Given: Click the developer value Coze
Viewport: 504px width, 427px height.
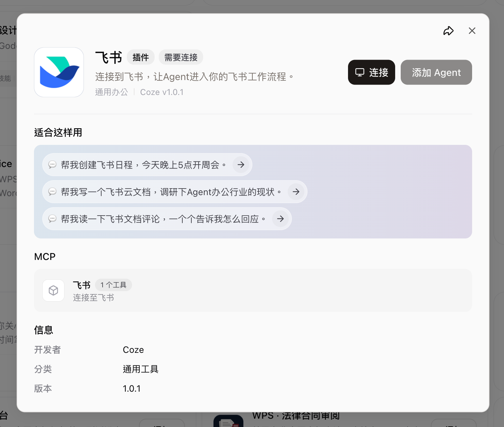Looking at the screenshot, I should click(133, 350).
